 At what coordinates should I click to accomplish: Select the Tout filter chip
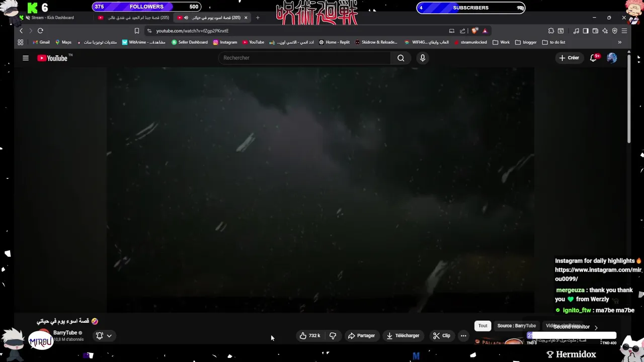coord(483,326)
